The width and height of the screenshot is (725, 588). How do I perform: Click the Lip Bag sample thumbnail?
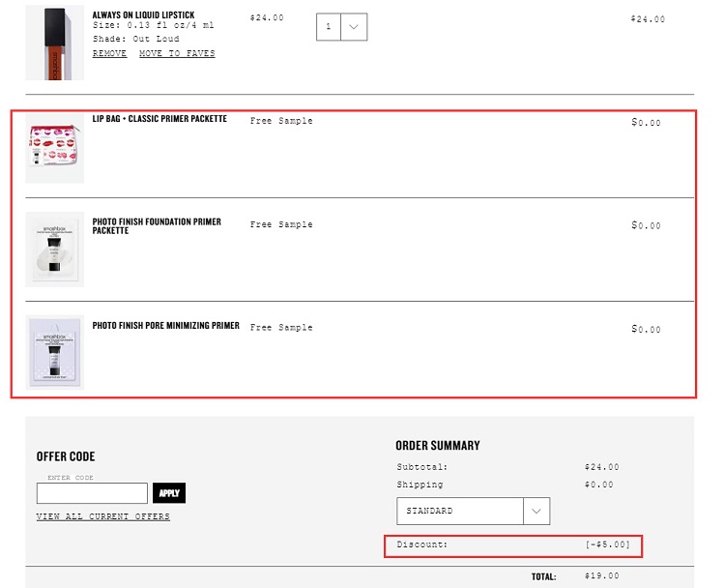pyautogui.click(x=54, y=148)
